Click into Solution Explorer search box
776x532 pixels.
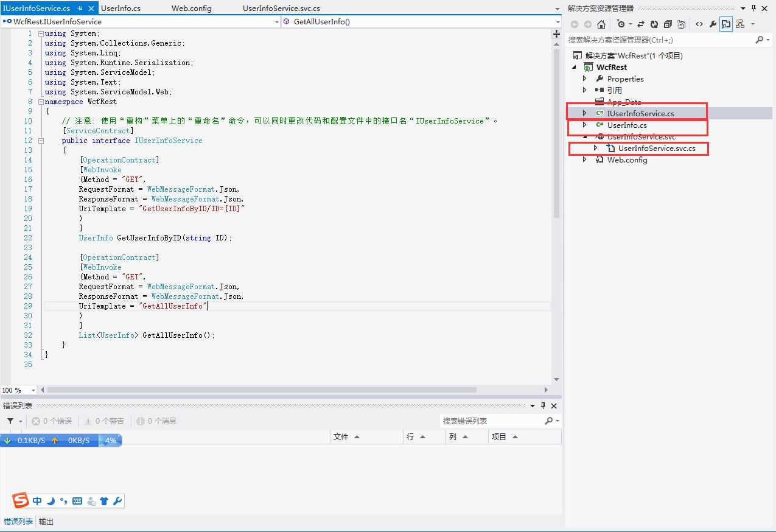[x=660, y=40]
